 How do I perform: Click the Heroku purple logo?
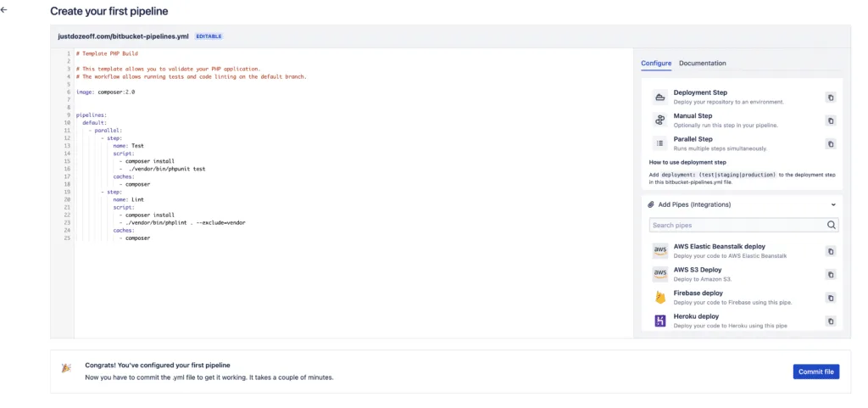659,321
